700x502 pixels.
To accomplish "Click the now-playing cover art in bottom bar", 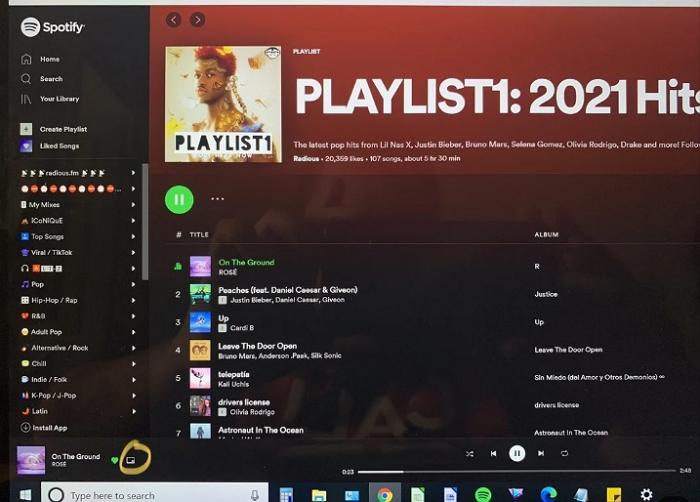I will point(31,460).
